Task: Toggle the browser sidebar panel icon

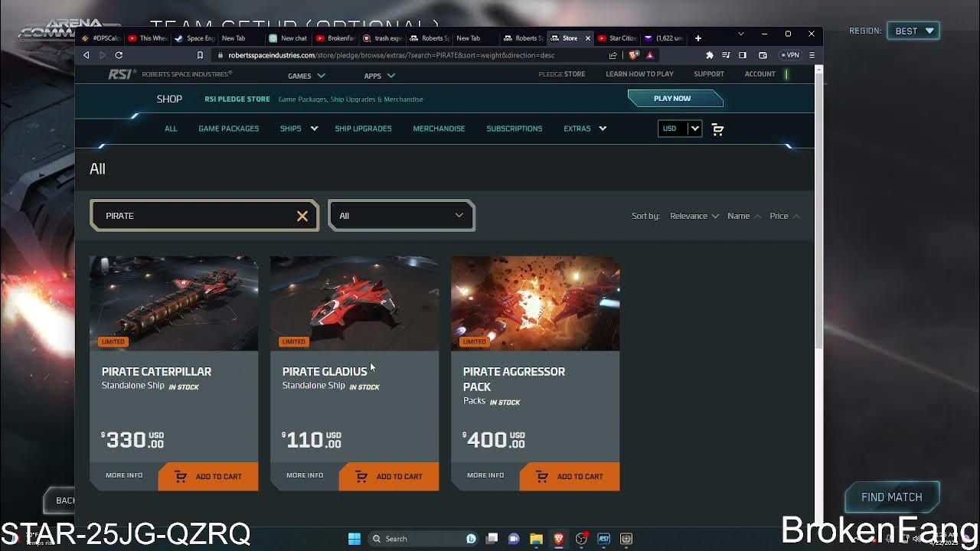Action: tap(742, 55)
